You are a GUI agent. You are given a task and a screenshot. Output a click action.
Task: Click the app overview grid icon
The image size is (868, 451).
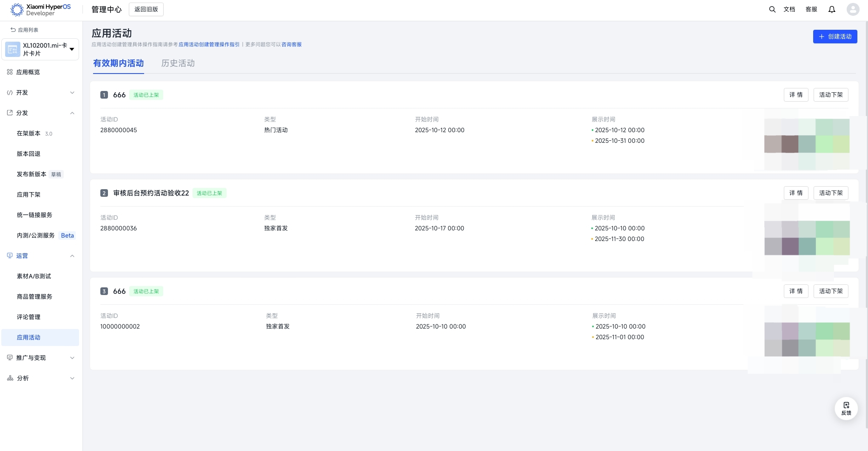click(10, 72)
